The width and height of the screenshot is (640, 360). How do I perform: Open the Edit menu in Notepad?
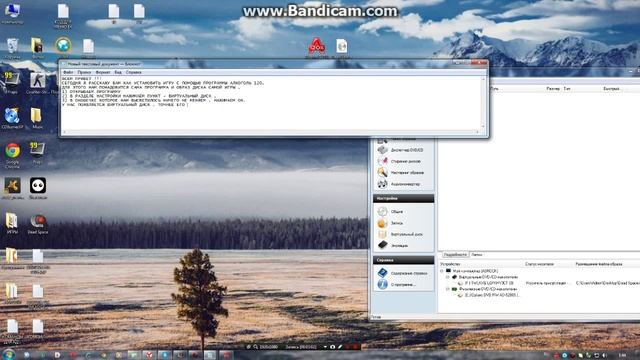coord(84,72)
